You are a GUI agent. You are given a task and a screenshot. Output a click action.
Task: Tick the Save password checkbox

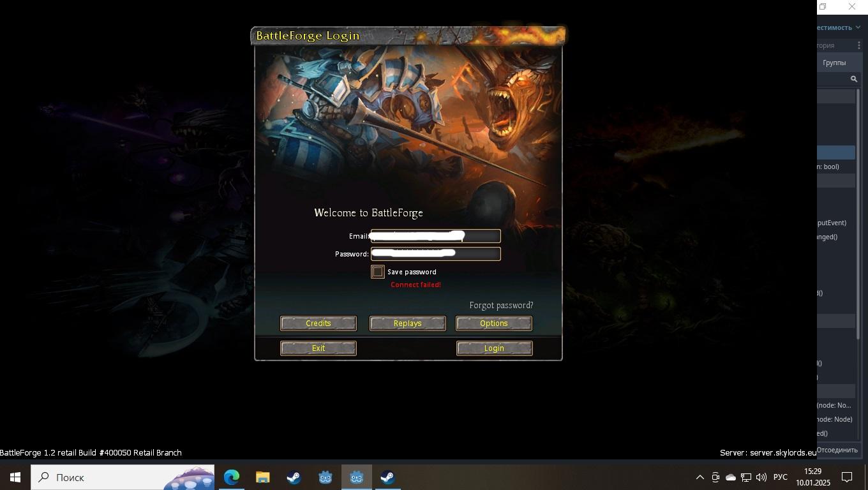[378, 272]
